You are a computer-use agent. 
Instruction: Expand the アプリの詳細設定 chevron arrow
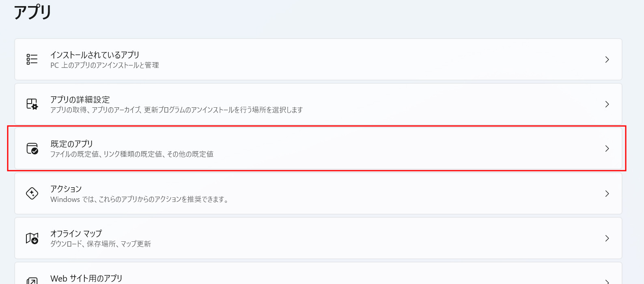(x=607, y=104)
